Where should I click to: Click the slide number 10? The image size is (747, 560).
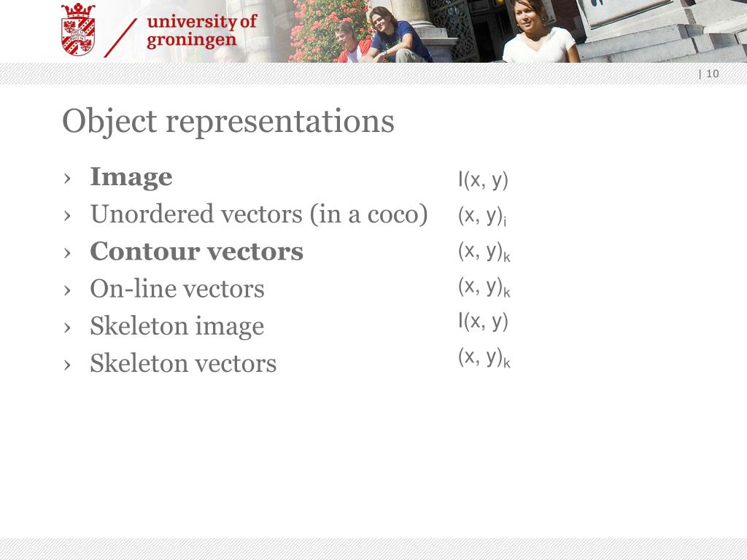[x=712, y=74]
